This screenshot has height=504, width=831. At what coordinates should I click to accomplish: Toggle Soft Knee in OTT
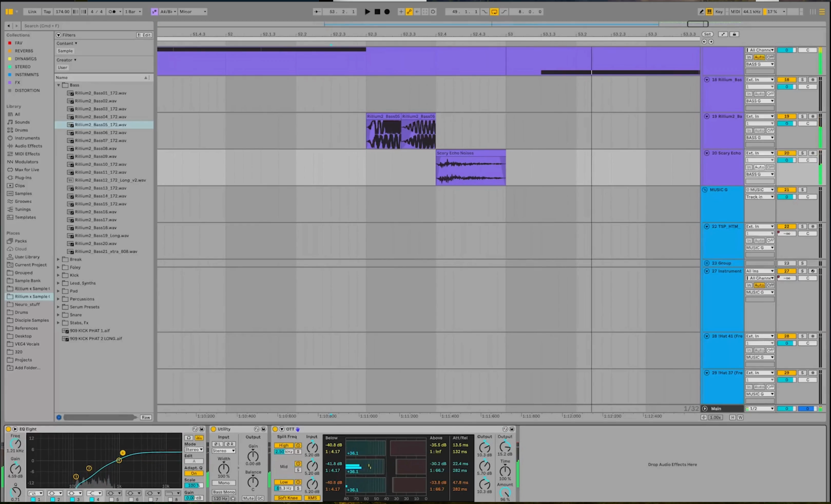(288, 498)
